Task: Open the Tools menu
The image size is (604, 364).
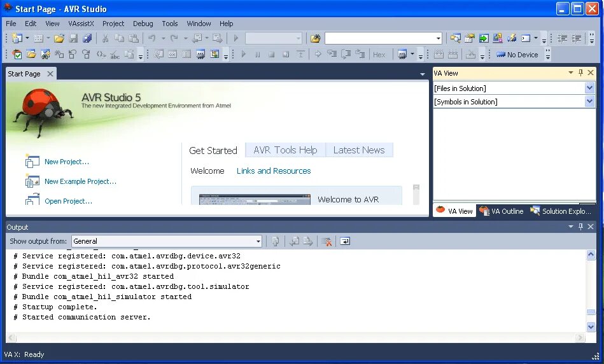Action: coord(169,24)
